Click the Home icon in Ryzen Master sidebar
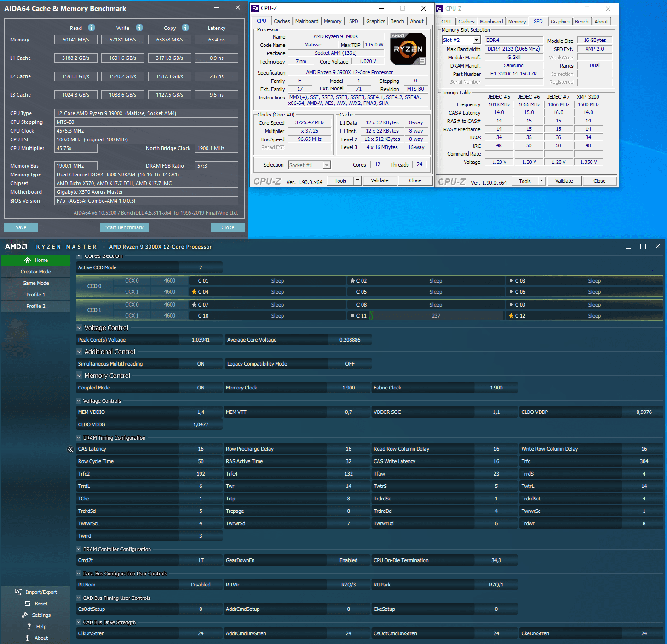 (x=28, y=260)
